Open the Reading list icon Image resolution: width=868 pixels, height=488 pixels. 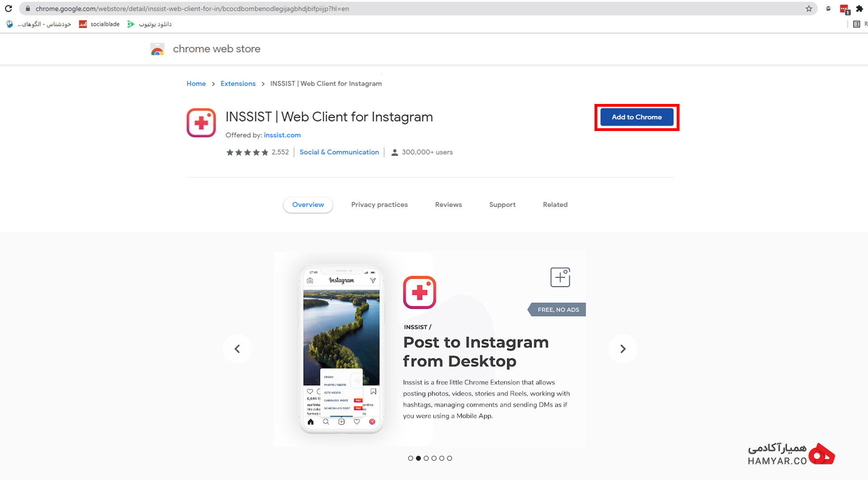coord(856,24)
